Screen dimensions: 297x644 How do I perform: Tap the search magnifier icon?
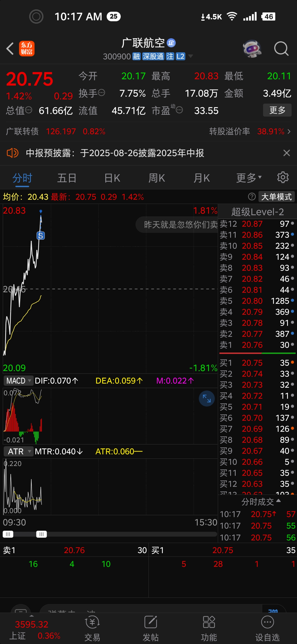281,49
